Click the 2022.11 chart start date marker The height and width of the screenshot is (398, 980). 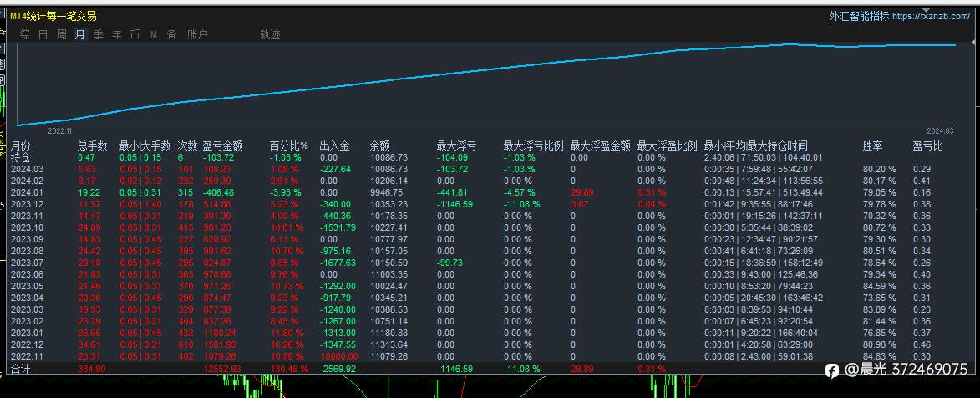click(x=61, y=131)
